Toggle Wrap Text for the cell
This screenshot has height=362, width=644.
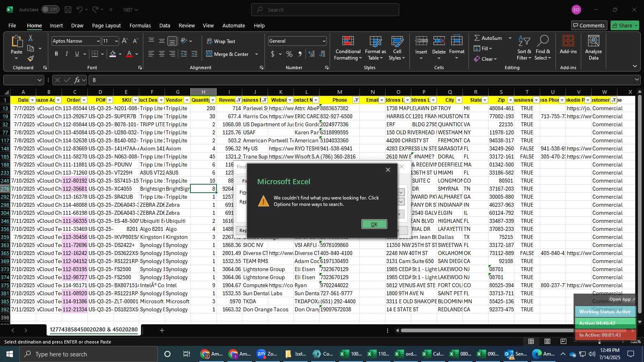221,41
